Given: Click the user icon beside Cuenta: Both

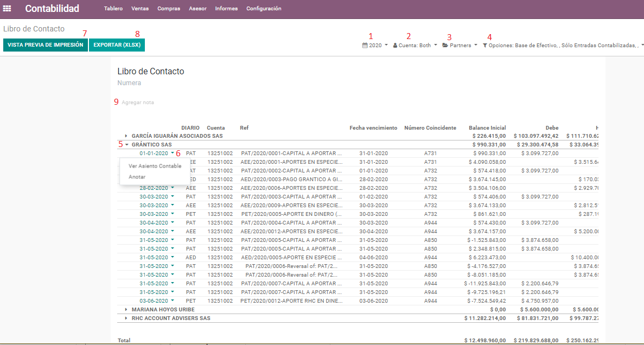Looking at the screenshot, I should (x=395, y=46).
